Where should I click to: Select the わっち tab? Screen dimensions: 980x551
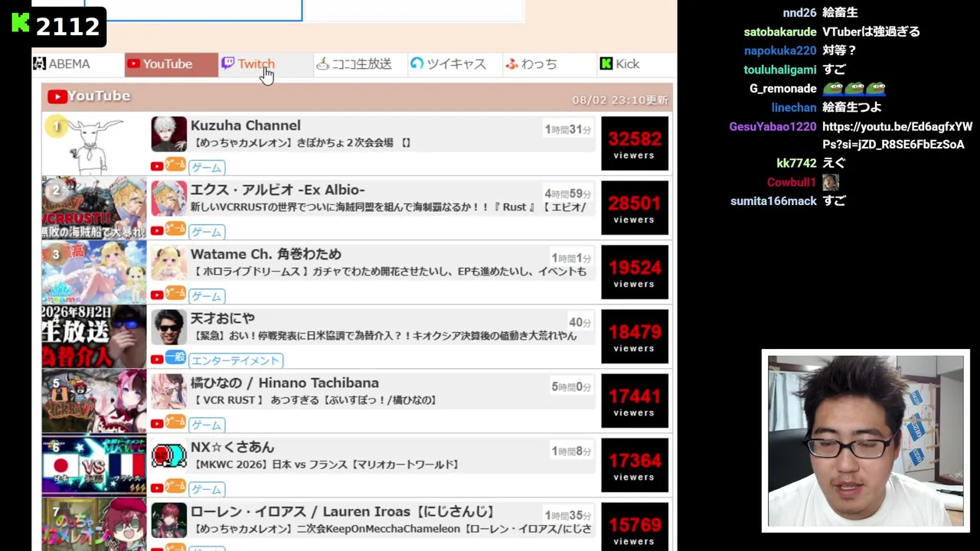tap(548, 64)
